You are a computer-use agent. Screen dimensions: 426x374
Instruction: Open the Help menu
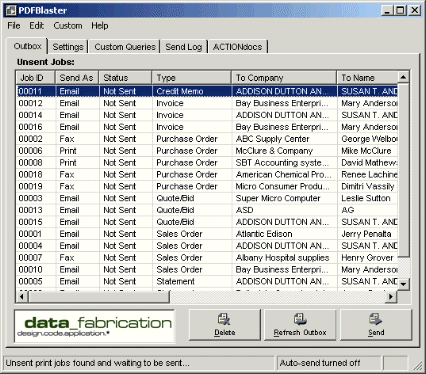coord(100,26)
